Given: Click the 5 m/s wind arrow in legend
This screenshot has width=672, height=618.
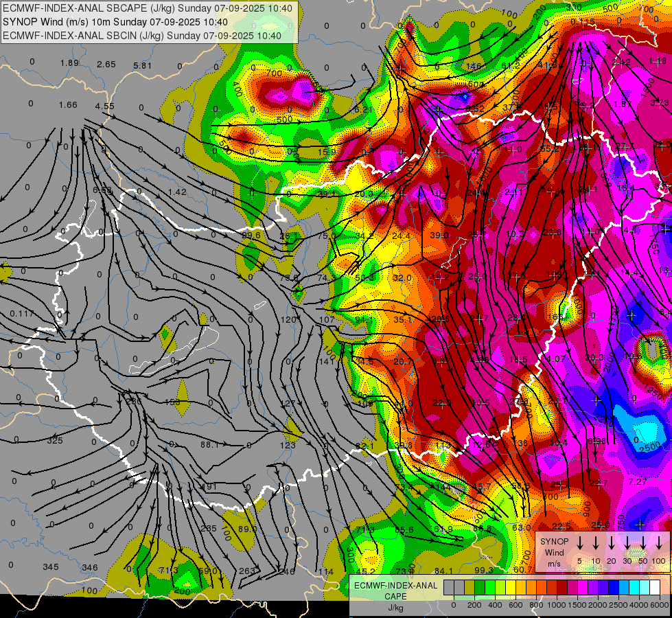Looking at the screenshot, I should 580,542.
